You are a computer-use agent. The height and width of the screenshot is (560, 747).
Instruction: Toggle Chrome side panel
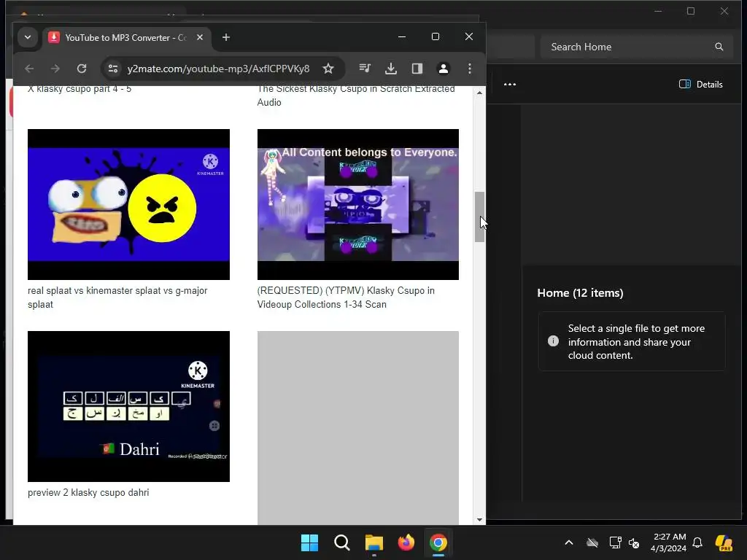click(x=417, y=69)
